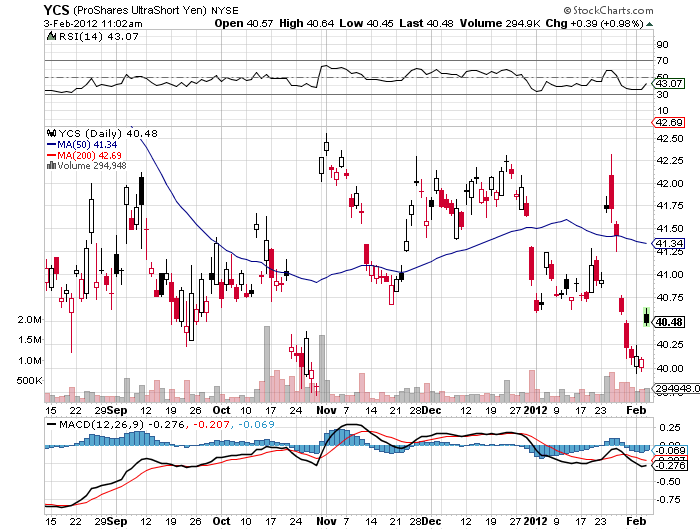This screenshot has width=700, height=530.
Task: Click the green 43.07 RSI axis tag
Action: tap(668, 83)
